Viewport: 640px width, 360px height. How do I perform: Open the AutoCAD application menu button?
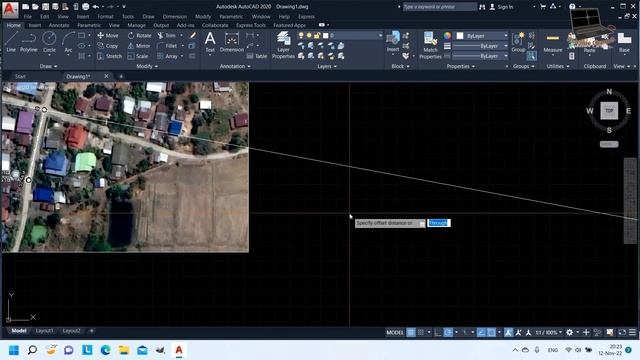point(10,9)
